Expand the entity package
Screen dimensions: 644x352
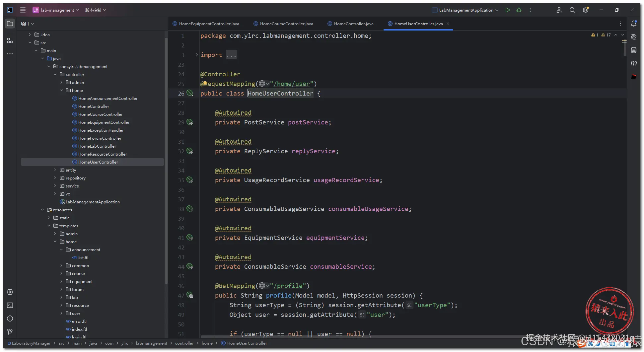coord(55,170)
